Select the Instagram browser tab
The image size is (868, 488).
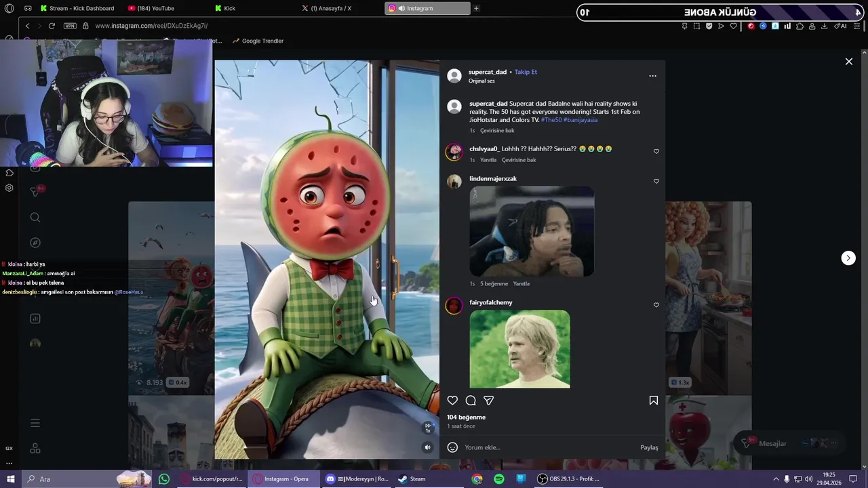[x=427, y=8]
